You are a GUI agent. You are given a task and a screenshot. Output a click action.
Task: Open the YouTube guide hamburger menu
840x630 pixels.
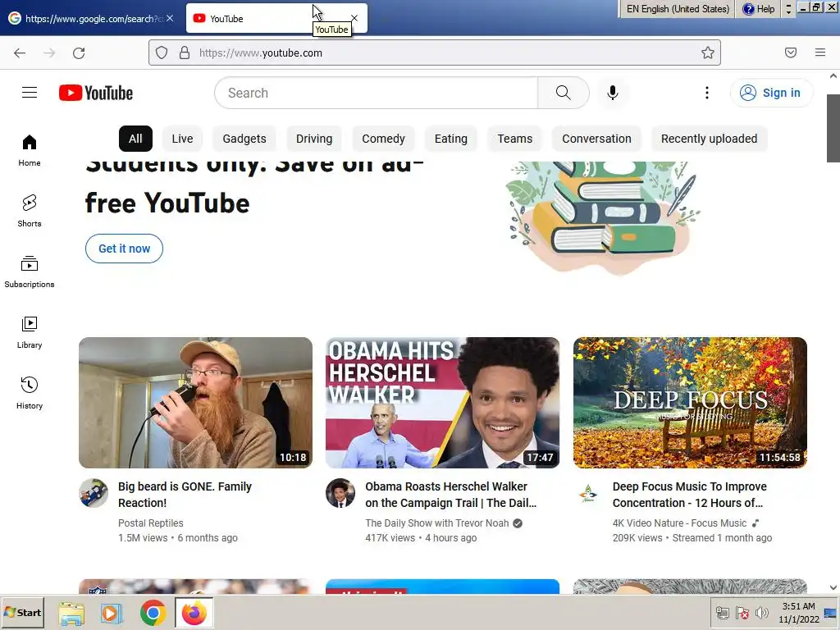30,93
